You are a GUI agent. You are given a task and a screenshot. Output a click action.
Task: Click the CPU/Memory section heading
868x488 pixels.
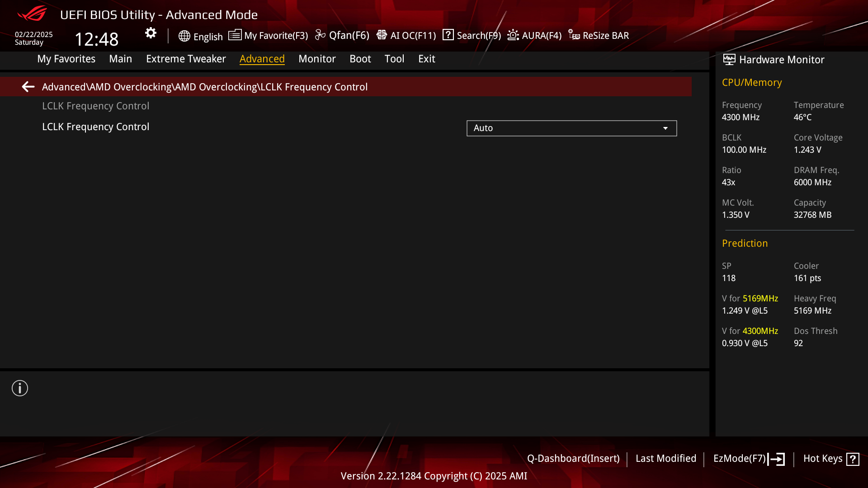pyautogui.click(x=752, y=83)
